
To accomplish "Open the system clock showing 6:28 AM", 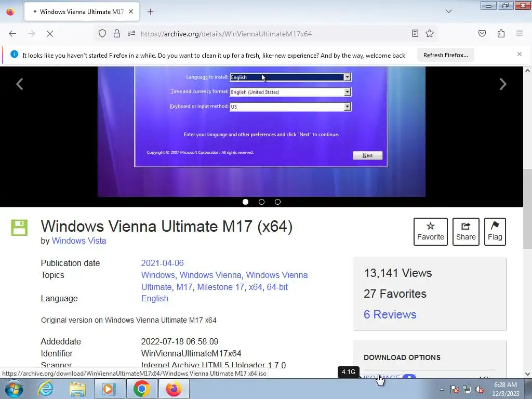I will click(506, 389).
